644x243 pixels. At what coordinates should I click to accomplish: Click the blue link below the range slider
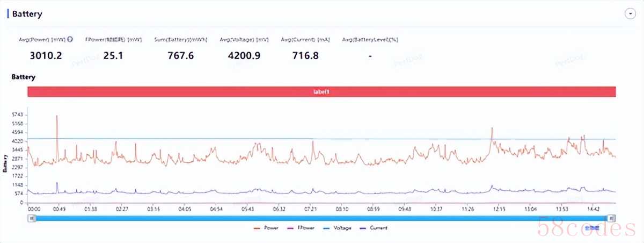(x=591, y=228)
